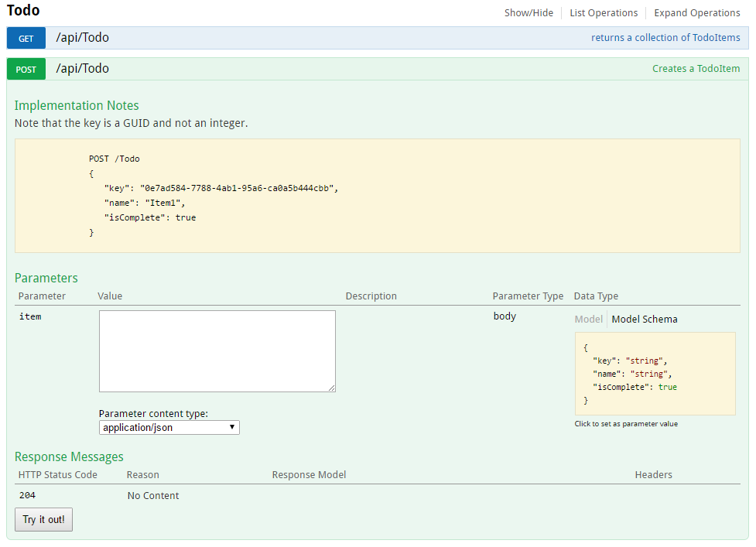
Task: Click the GUID key line in example
Action: click(x=221, y=188)
